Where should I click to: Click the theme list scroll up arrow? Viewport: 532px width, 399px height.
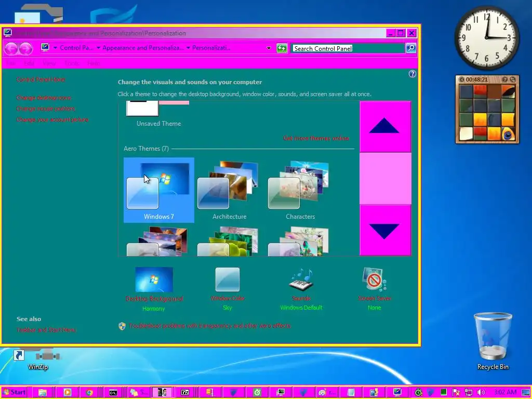point(385,126)
